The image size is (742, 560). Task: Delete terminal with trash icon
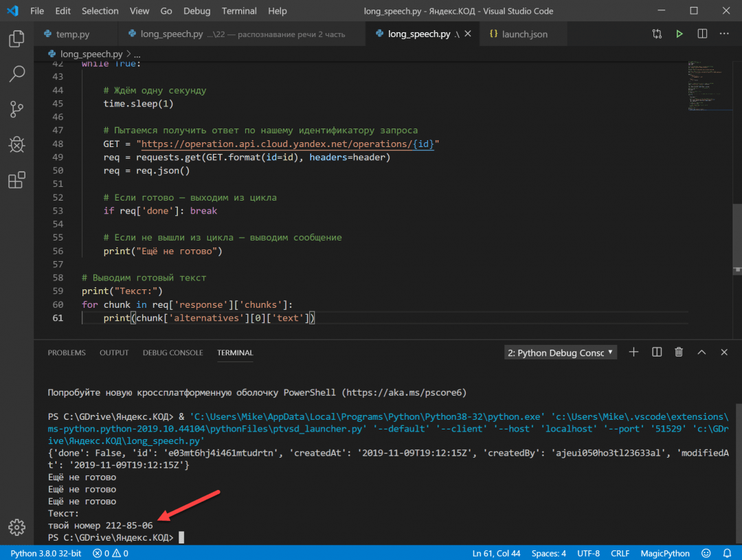(x=679, y=352)
